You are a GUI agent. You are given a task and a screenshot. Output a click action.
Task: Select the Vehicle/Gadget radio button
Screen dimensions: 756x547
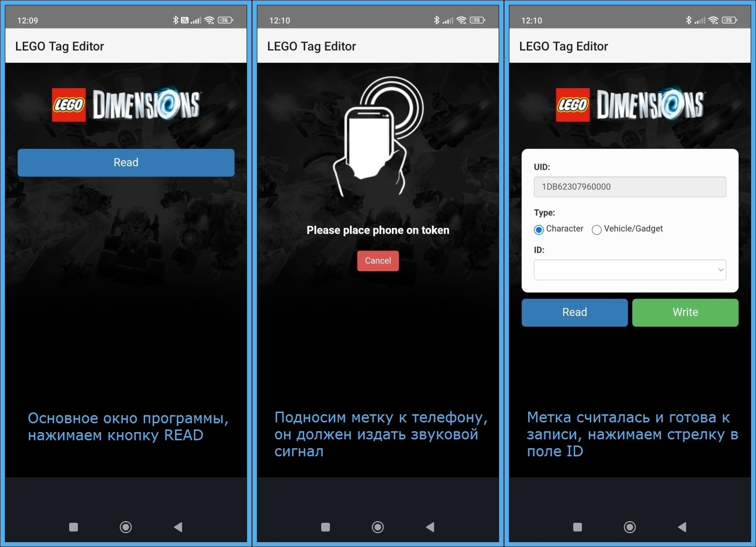pos(596,229)
